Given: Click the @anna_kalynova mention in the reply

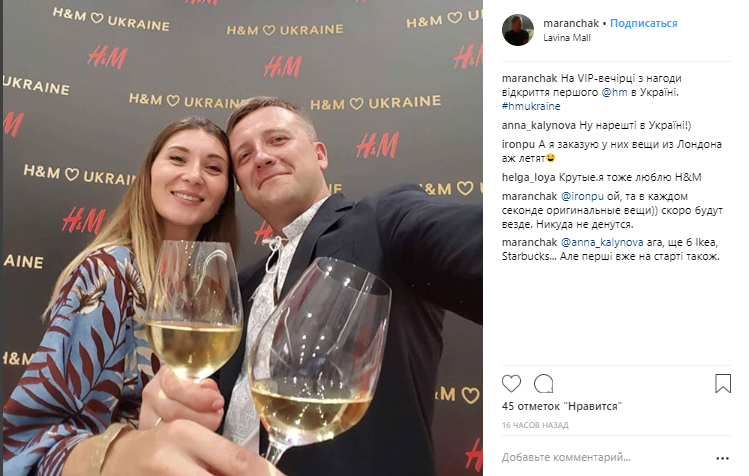Looking at the screenshot, I should [x=602, y=242].
